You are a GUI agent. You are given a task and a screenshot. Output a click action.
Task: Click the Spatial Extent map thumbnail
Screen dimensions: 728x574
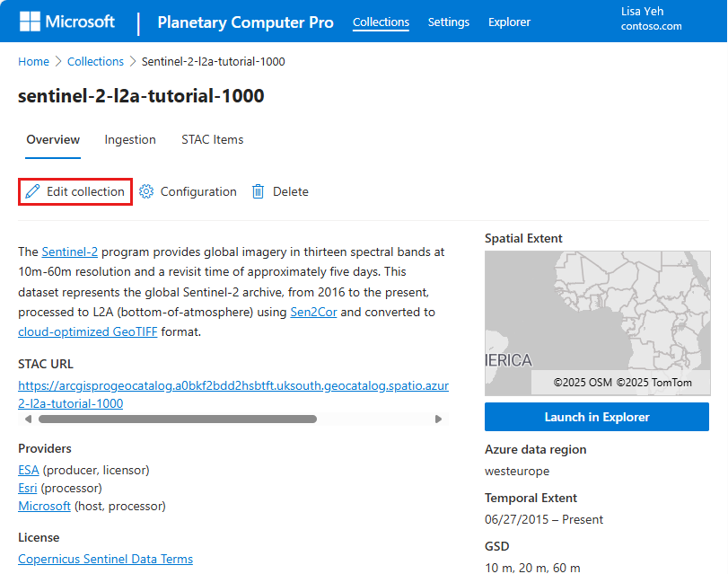598,323
